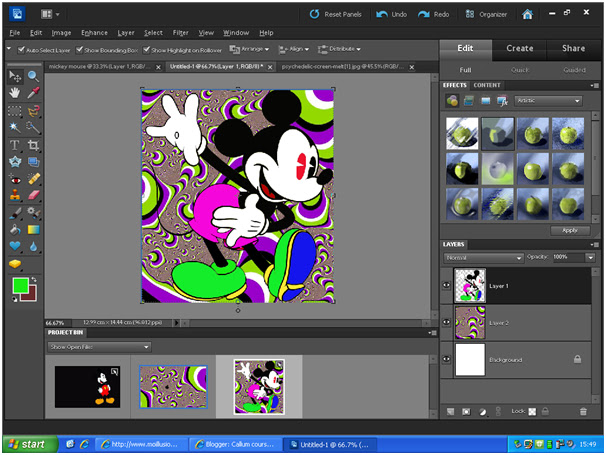Select the Straighten tool

click(33, 162)
